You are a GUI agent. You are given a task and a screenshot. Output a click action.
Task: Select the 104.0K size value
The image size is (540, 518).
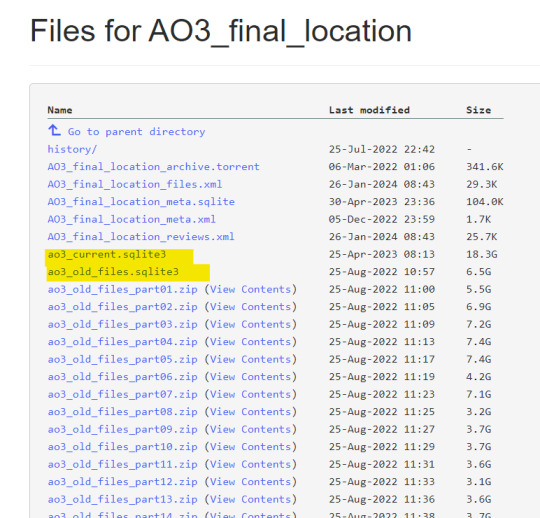[485, 202]
